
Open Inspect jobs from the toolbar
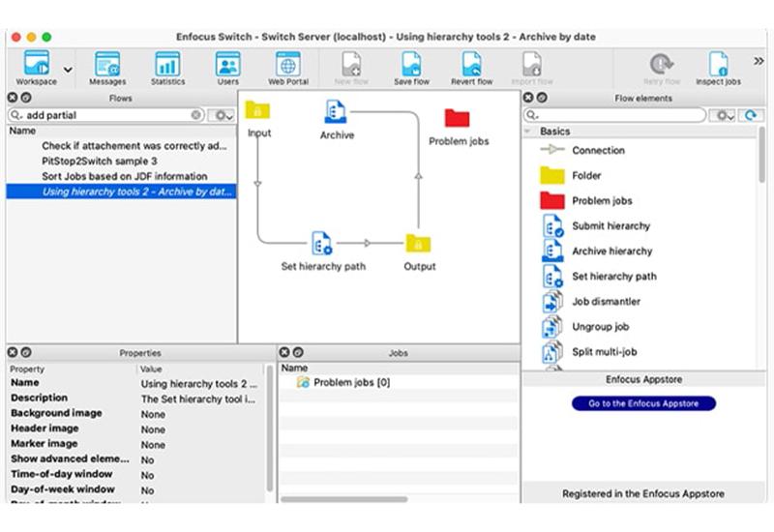[x=718, y=66]
